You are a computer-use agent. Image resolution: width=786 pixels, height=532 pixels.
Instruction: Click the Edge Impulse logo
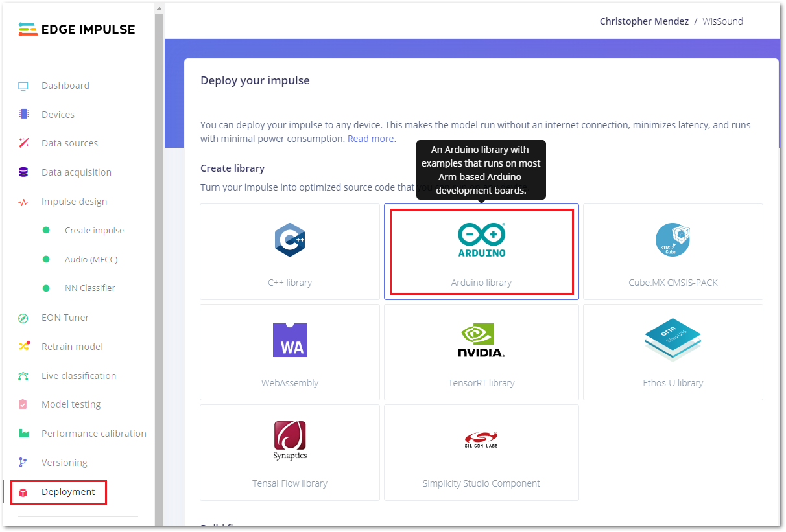(77, 29)
